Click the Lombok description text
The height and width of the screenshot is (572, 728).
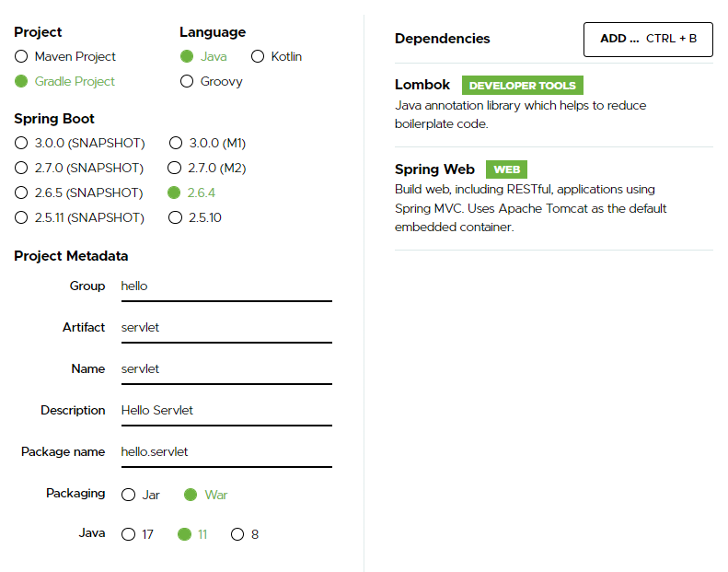point(521,115)
